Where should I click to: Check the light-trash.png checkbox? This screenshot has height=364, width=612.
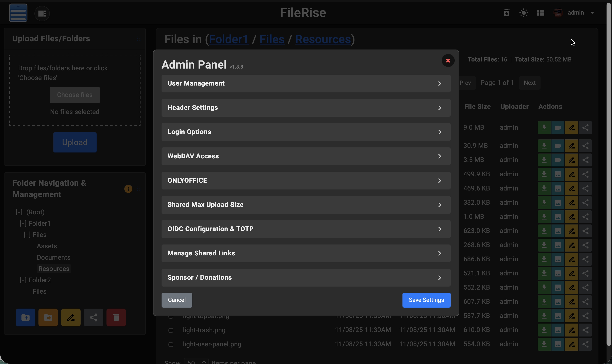tap(171, 330)
